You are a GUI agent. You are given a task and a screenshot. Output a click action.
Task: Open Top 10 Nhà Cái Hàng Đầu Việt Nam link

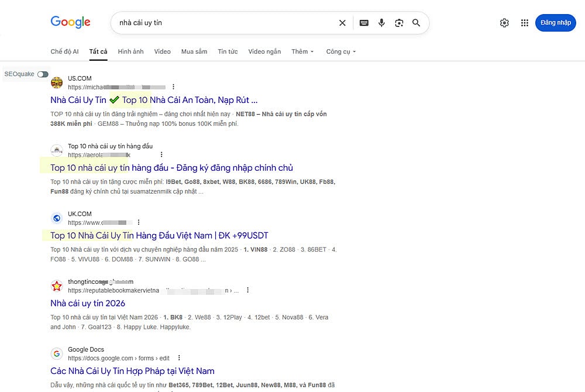(x=159, y=236)
